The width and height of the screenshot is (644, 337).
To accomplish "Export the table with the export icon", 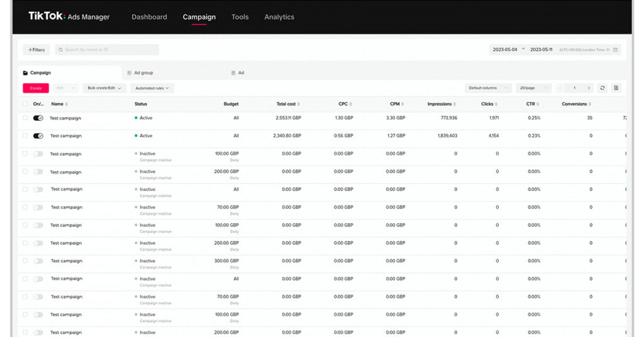I will tap(616, 88).
